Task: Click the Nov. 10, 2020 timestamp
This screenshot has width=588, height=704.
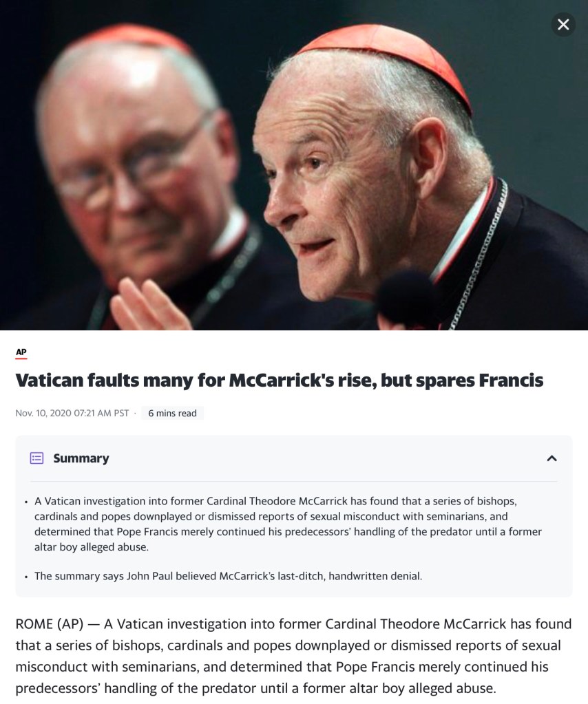Action: pos(72,413)
